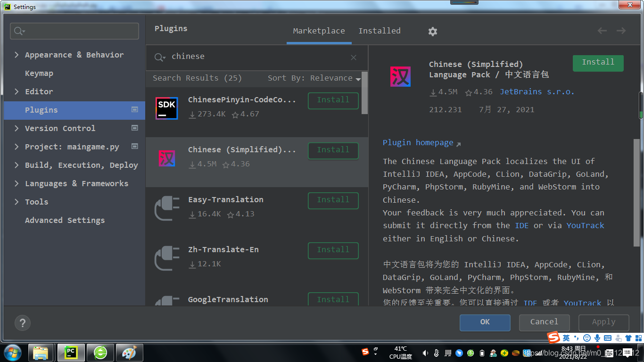This screenshot has width=644, height=362.
Task: Expand Project: maingame.py settings
Action: point(17,147)
